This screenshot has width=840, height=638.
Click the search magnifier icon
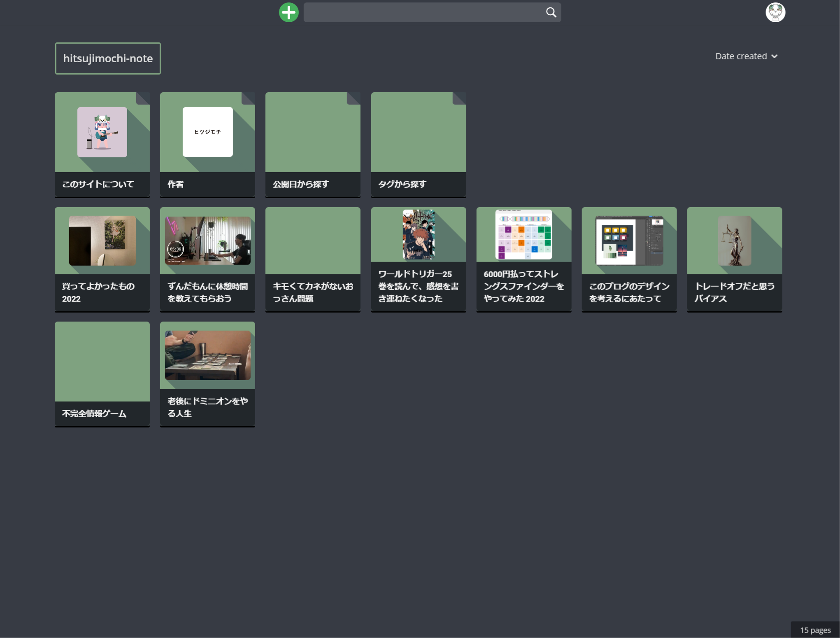(551, 12)
